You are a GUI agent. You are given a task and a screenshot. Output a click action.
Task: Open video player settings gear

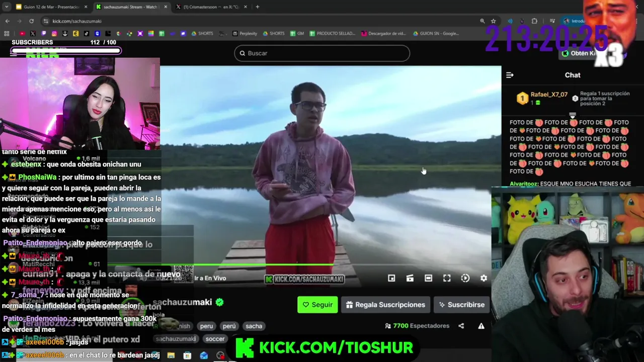[484, 278]
